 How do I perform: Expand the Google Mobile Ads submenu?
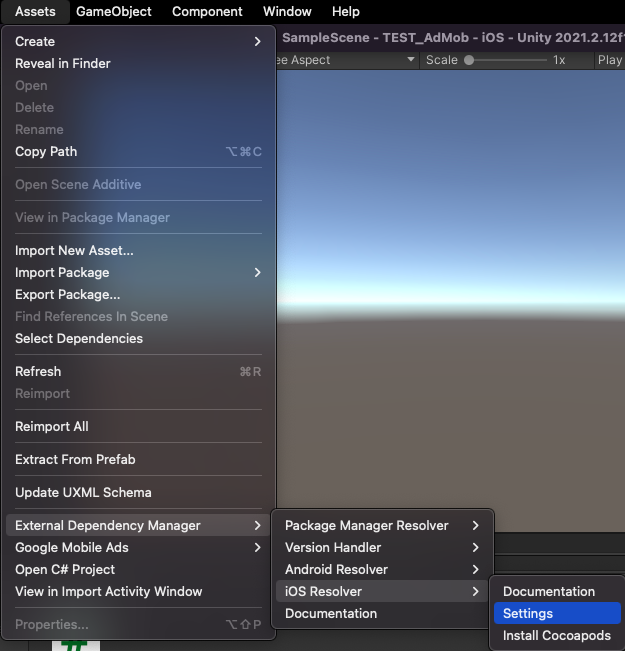[138, 547]
